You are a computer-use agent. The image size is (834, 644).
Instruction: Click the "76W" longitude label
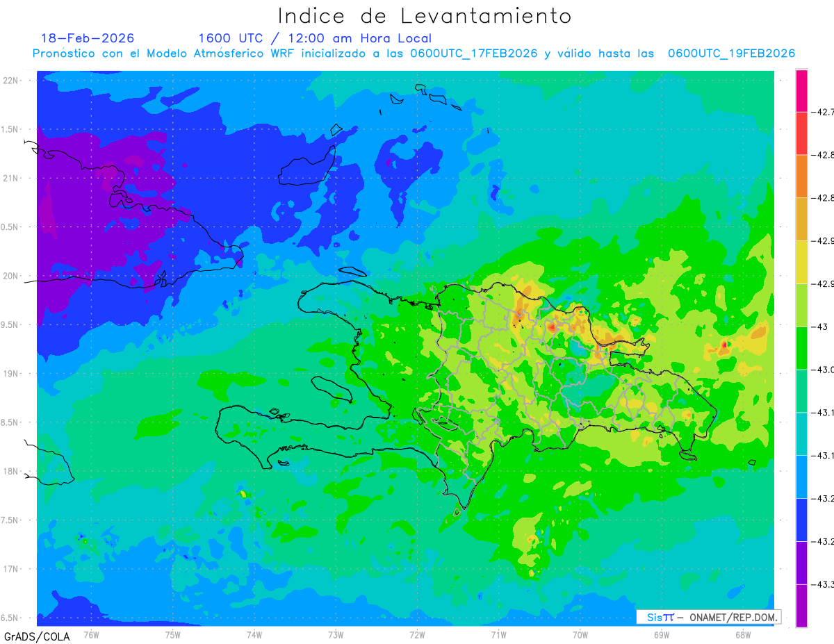(x=91, y=634)
